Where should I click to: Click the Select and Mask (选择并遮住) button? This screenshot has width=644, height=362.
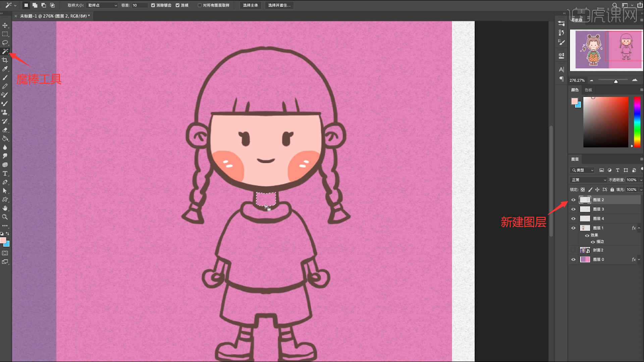[x=279, y=5]
